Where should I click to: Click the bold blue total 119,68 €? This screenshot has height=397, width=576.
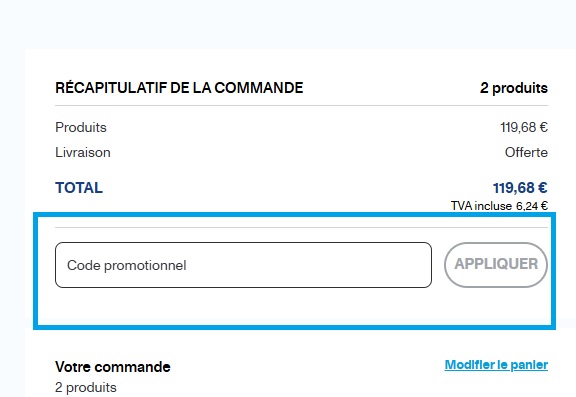[x=520, y=188]
